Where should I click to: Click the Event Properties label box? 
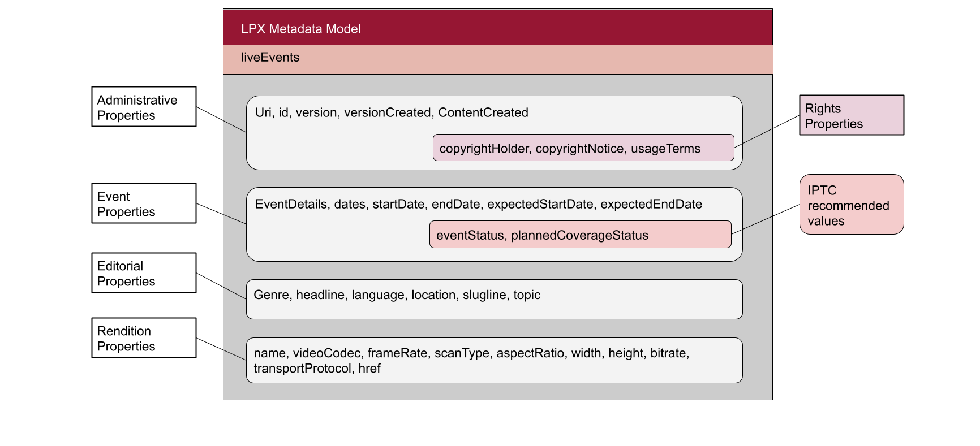click(144, 203)
